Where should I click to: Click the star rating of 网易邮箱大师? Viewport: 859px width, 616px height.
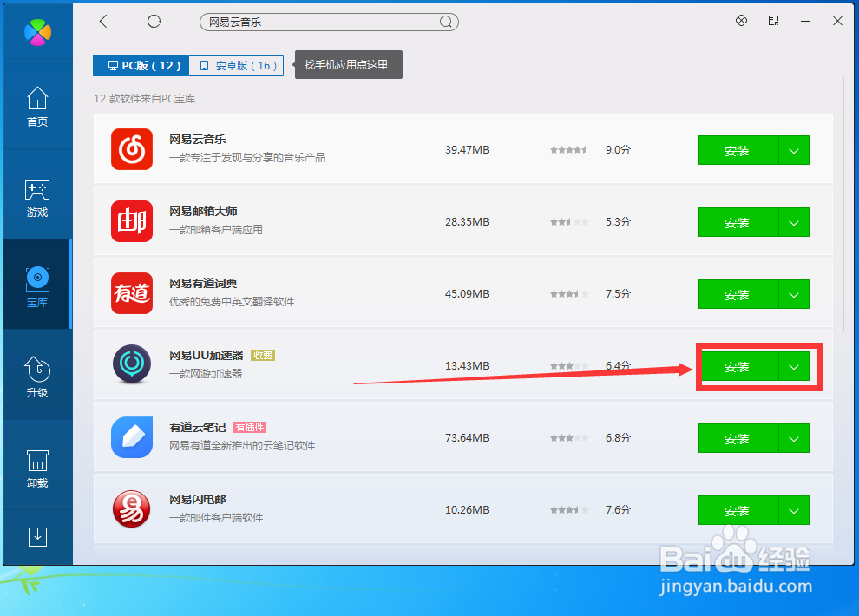pyautogui.click(x=570, y=222)
